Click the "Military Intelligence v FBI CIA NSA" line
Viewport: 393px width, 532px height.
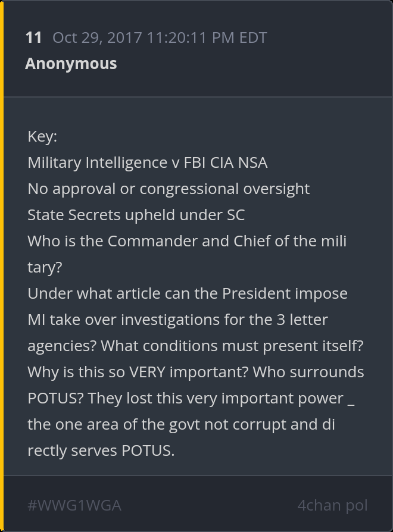[x=147, y=162]
